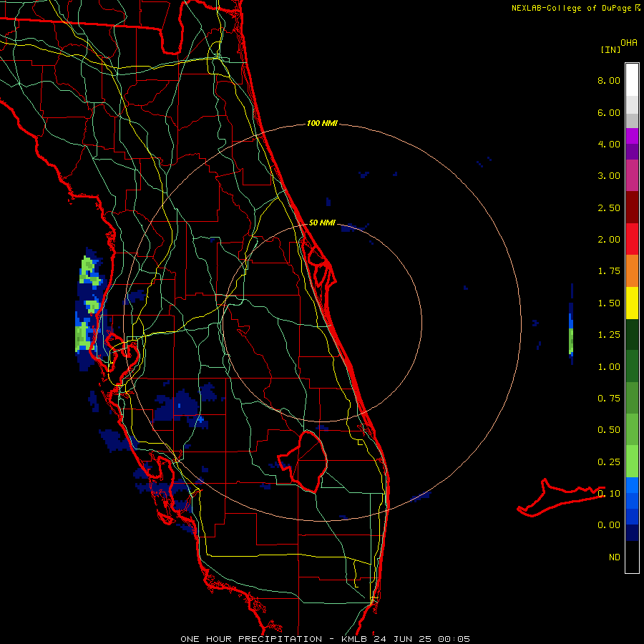Click the Lake Okeechobee outline on the map
Screen dimensions: 644x644
click(x=303, y=461)
